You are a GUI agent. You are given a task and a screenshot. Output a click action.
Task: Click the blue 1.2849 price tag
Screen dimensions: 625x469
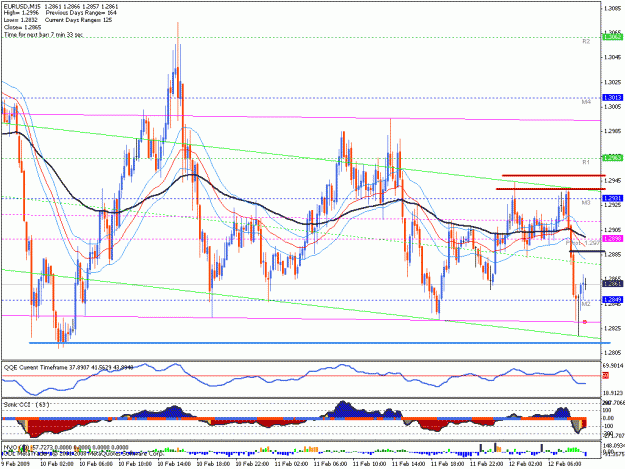[x=613, y=300]
